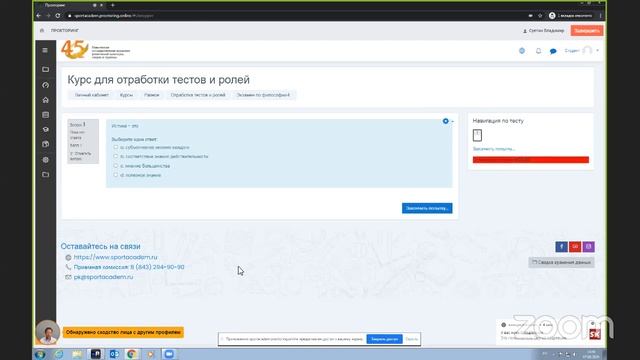Click the purple Instagram social button

coord(588,247)
